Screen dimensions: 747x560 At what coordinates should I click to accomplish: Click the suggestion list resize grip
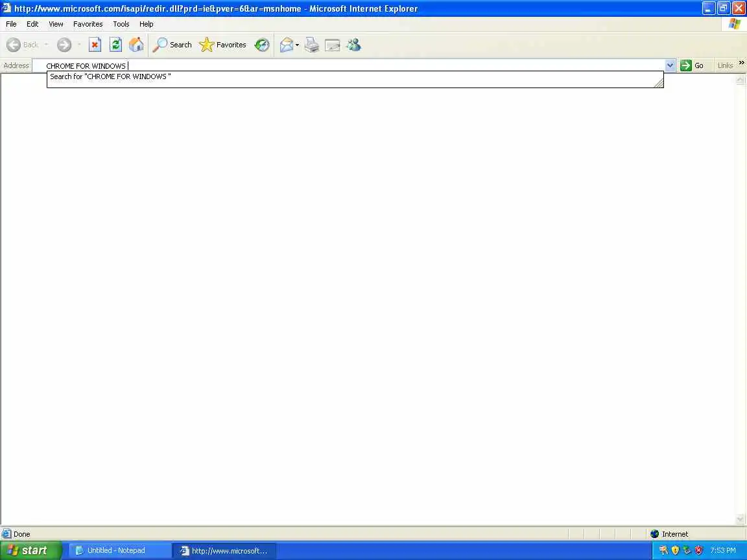coord(658,84)
